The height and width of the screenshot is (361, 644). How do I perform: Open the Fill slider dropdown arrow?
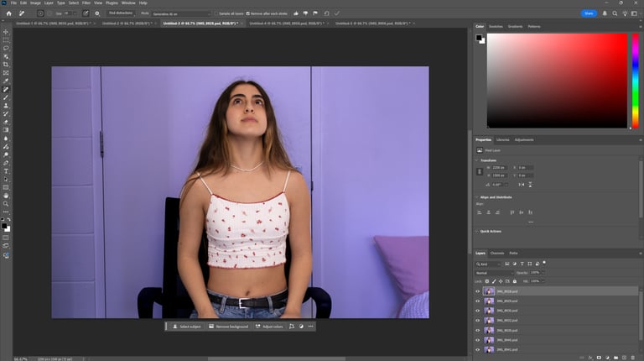(x=543, y=281)
